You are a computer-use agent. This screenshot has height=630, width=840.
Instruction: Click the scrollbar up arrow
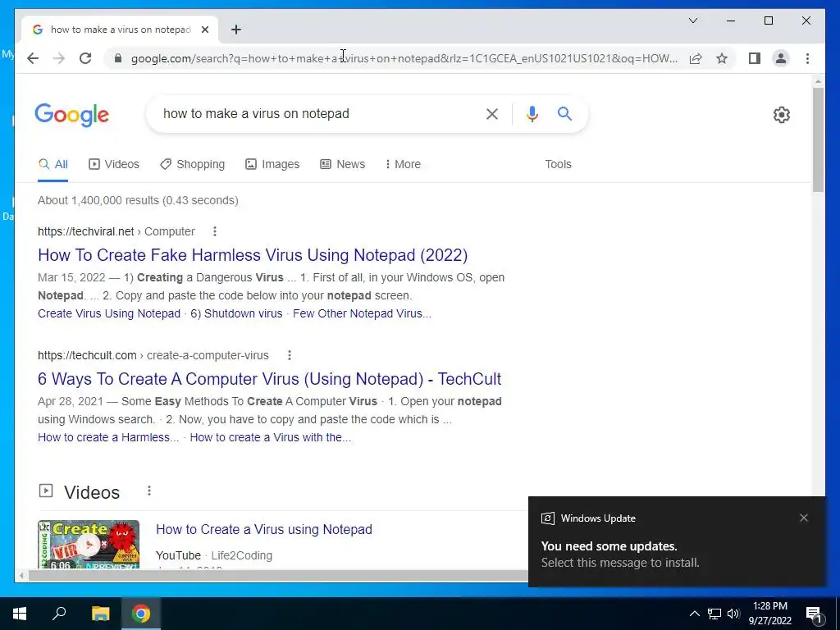[x=818, y=82]
